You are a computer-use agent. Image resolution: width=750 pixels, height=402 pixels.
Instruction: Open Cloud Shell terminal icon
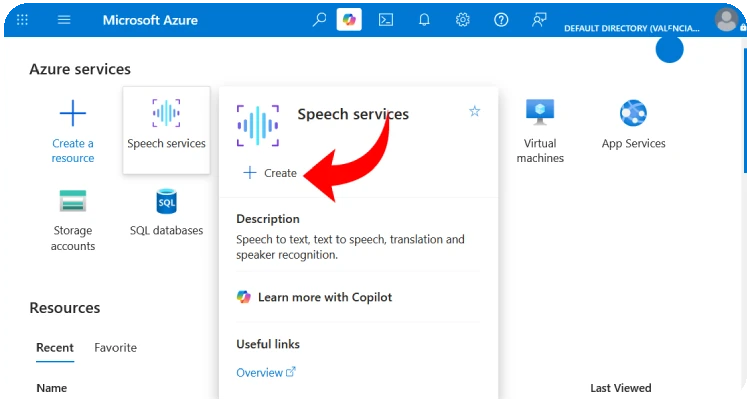[x=386, y=20]
